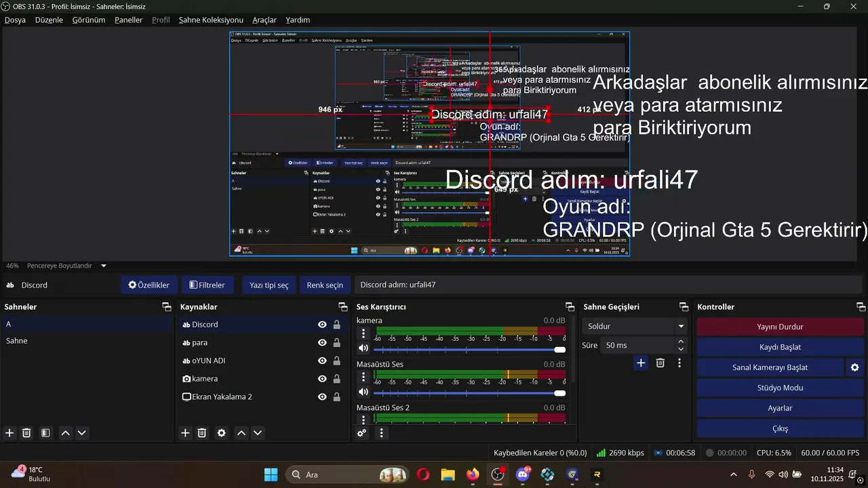Undock the Sahne Geçişleri panel
Image resolution: width=868 pixels, height=488 pixels.
point(684,307)
